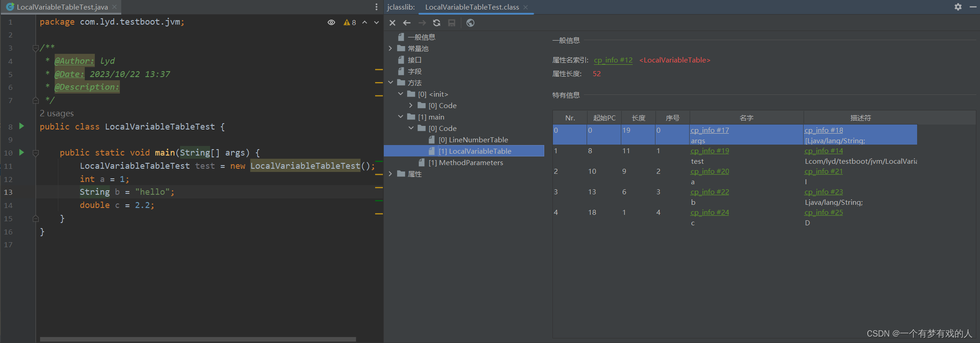Run the LocalVariableTableTest class gutter icon
Image resolution: width=980 pixels, height=343 pixels.
click(21, 126)
